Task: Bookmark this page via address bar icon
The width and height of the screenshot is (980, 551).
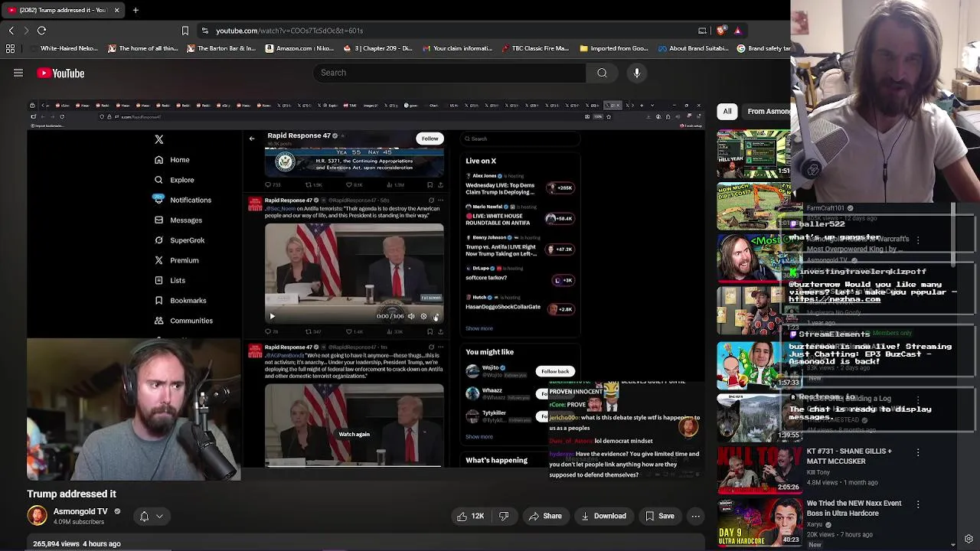Action: (185, 31)
